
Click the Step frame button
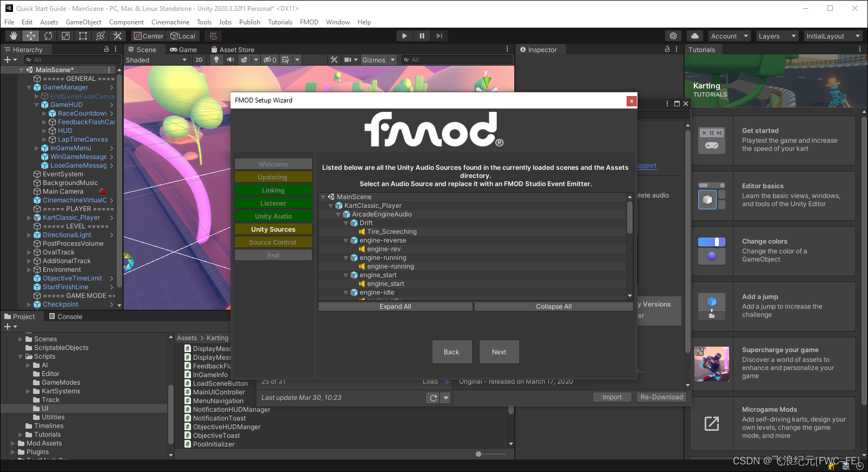439,36
